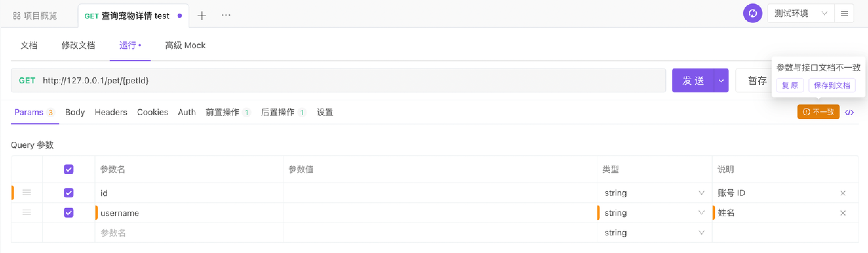The height and width of the screenshot is (253, 868).
Task: Uncheck the username parameter checkbox
Action: [x=68, y=213]
